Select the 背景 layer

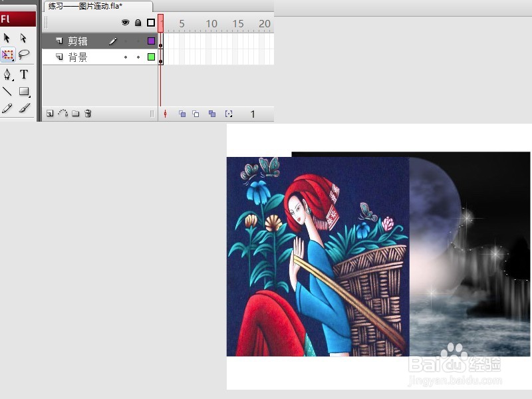click(x=99, y=57)
